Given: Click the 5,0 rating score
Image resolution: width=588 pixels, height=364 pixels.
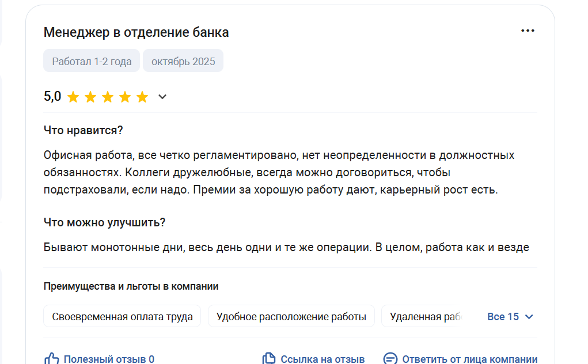Looking at the screenshot, I should coord(52,97).
